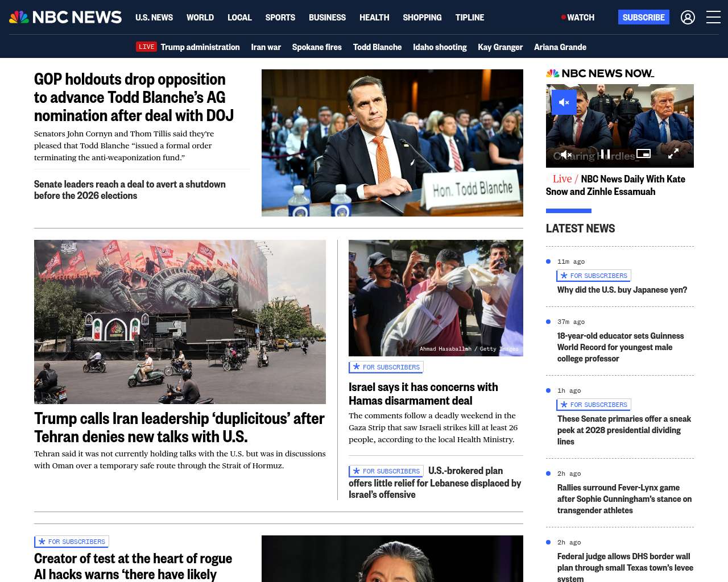
Task: Go to the Local menu item
Action: [239, 18]
